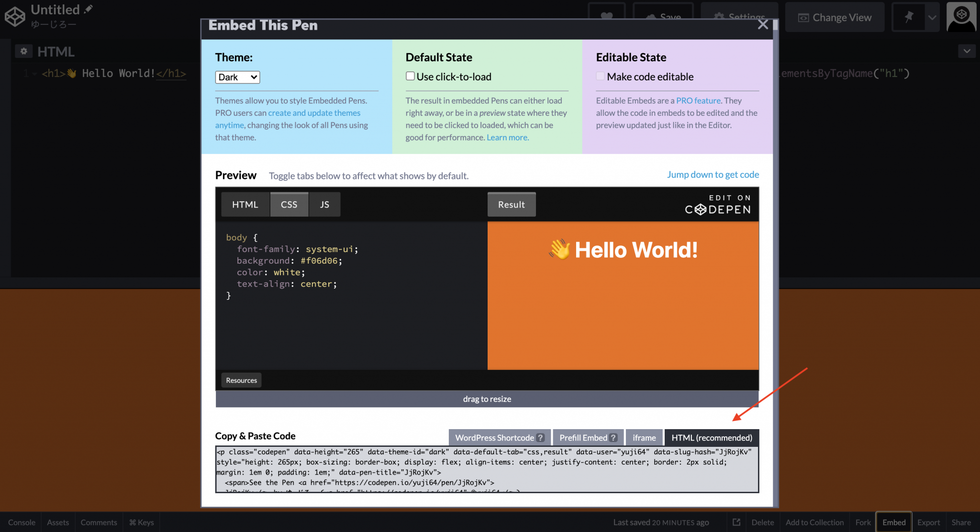Viewport: 980px width, 532px height.
Task: Open the Theme dropdown set to Dark
Action: point(237,77)
